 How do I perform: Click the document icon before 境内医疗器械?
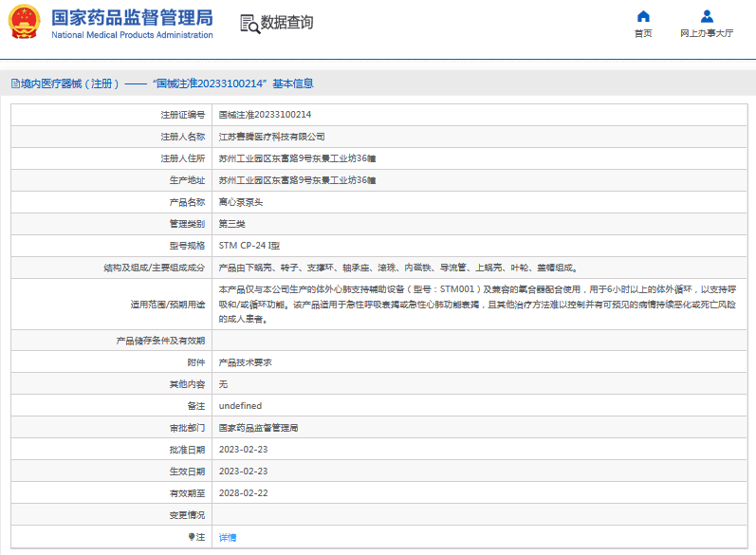(15, 83)
